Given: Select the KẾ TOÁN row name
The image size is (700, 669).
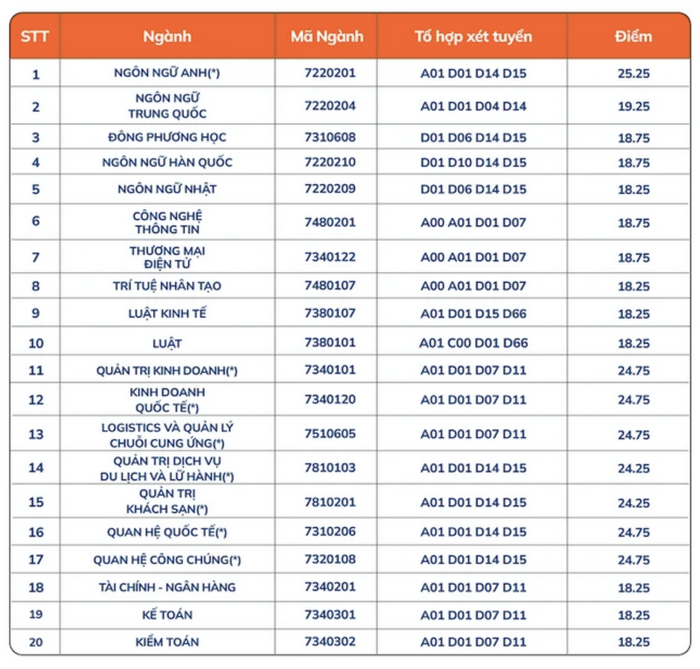Looking at the screenshot, I should pos(167,615).
